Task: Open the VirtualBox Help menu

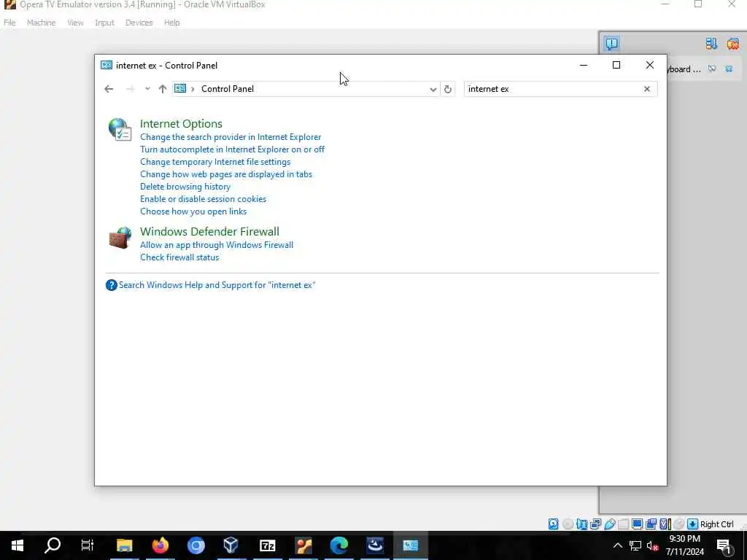Action: pyautogui.click(x=172, y=23)
